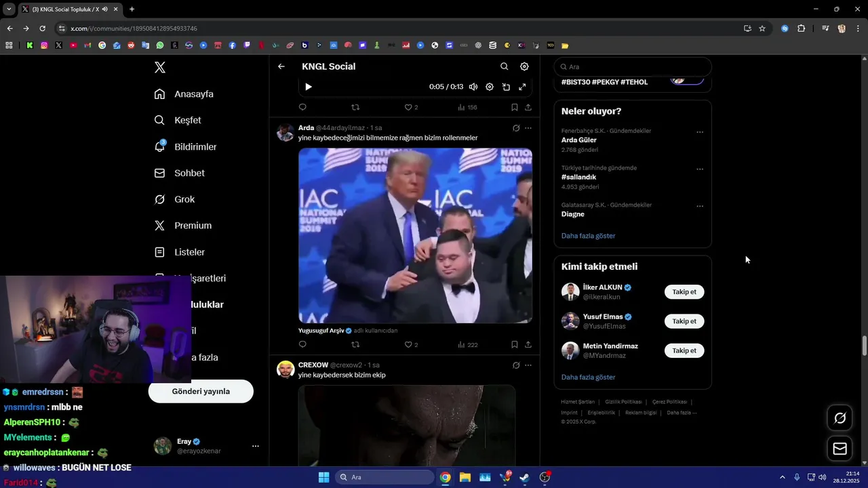The height and width of the screenshot is (488, 868).
Task: Open Arda Güler trending topic
Action: [x=579, y=140]
